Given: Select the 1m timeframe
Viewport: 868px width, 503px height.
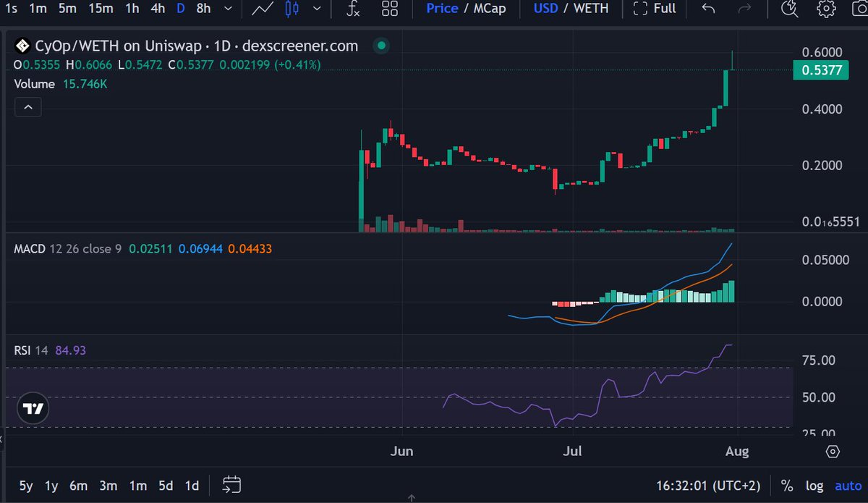Looking at the screenshot, I should coord(38,9).
